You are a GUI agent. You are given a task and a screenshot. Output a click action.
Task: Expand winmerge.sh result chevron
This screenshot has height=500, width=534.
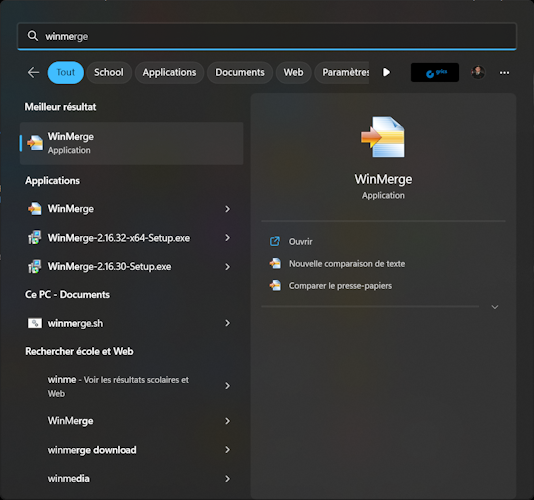tap(227, 323)
